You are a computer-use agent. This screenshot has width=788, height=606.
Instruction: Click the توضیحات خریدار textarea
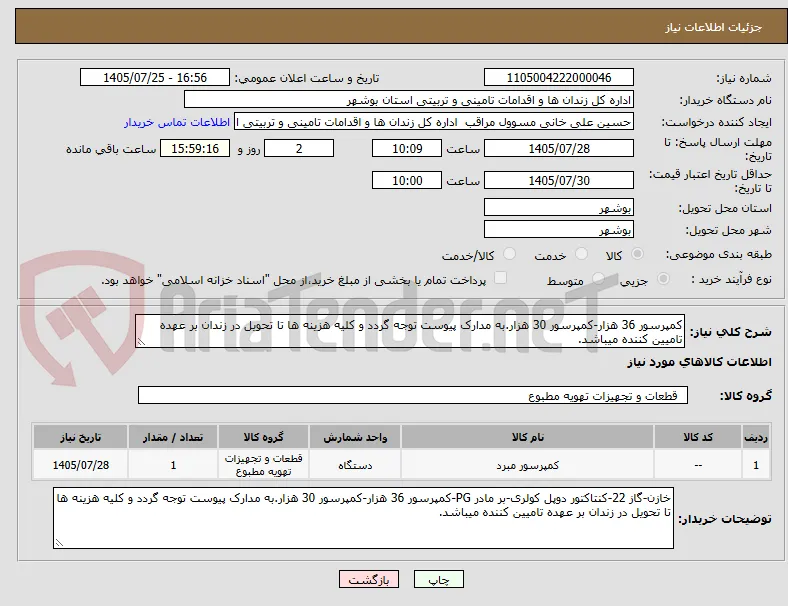[x=363, y=518]
